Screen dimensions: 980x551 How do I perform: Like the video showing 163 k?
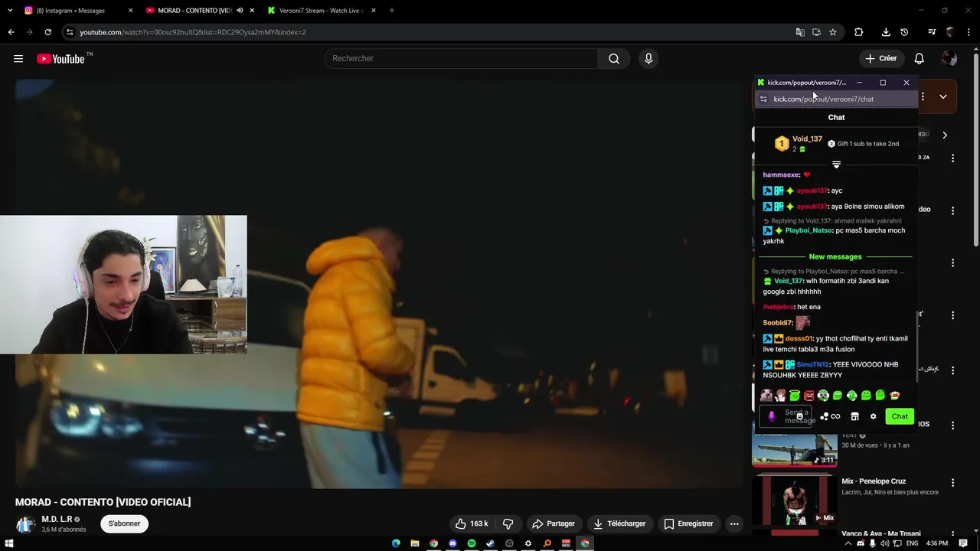pyautogui.click(x=472, y=523)
